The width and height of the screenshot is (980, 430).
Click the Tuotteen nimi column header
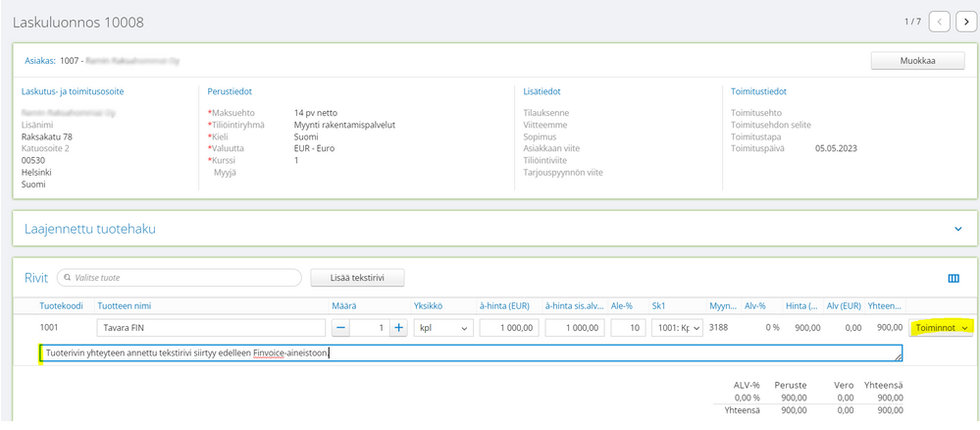tap(125, 306)
